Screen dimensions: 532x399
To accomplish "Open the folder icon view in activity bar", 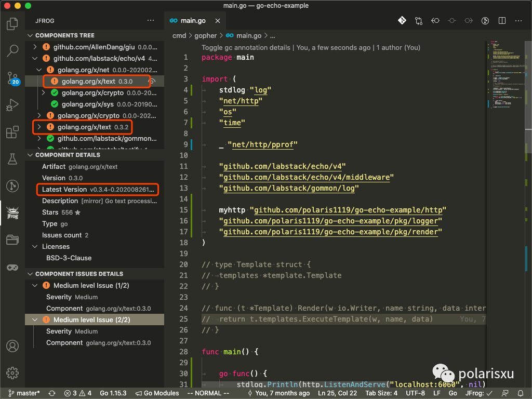I will 12,240.
